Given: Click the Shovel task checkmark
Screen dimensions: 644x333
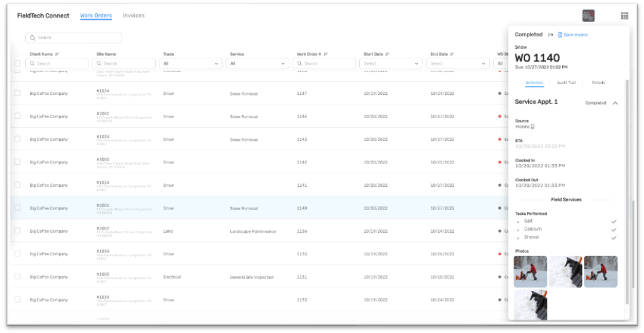Looking at the screenshot, I should [x=614, y=238].
